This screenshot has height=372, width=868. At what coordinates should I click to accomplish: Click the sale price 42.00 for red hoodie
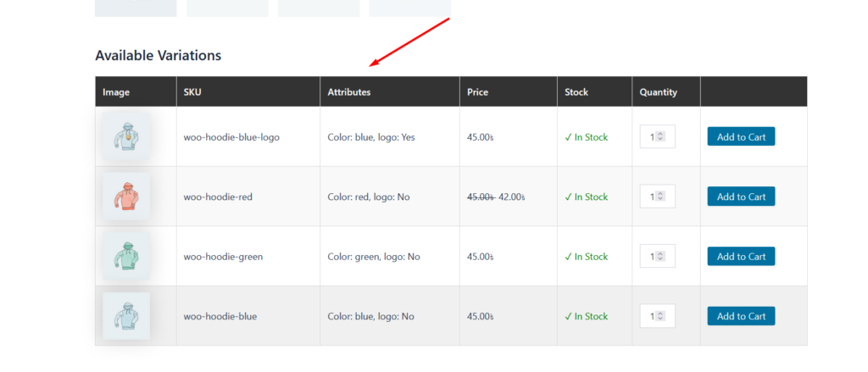[511, 197]
